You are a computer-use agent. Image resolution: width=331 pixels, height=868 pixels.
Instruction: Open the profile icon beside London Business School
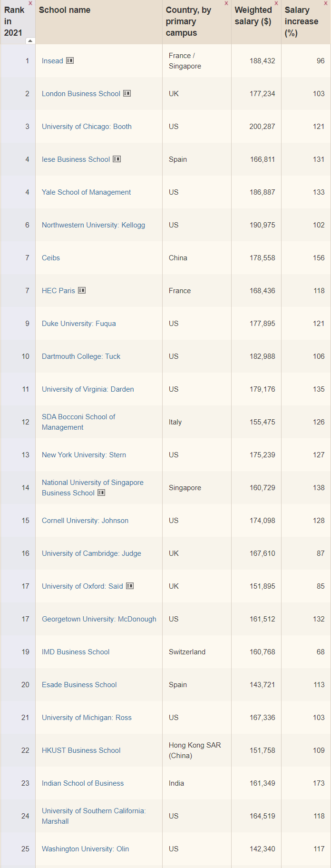pyautogui.click(x=127, y=93)
